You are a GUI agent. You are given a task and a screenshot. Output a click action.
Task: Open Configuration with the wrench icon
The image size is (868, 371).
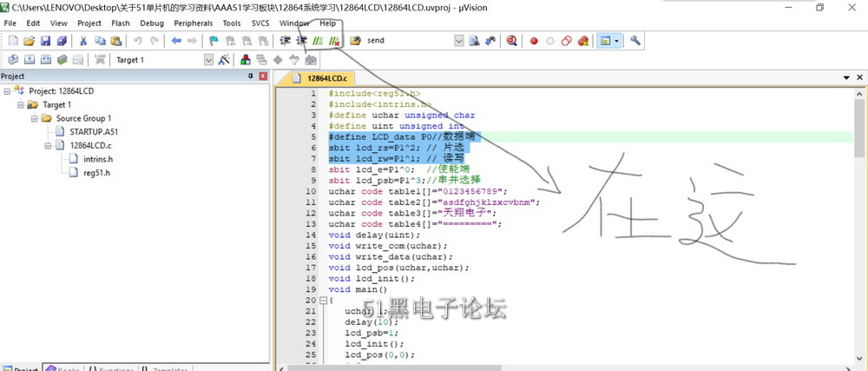coord(635,41)
